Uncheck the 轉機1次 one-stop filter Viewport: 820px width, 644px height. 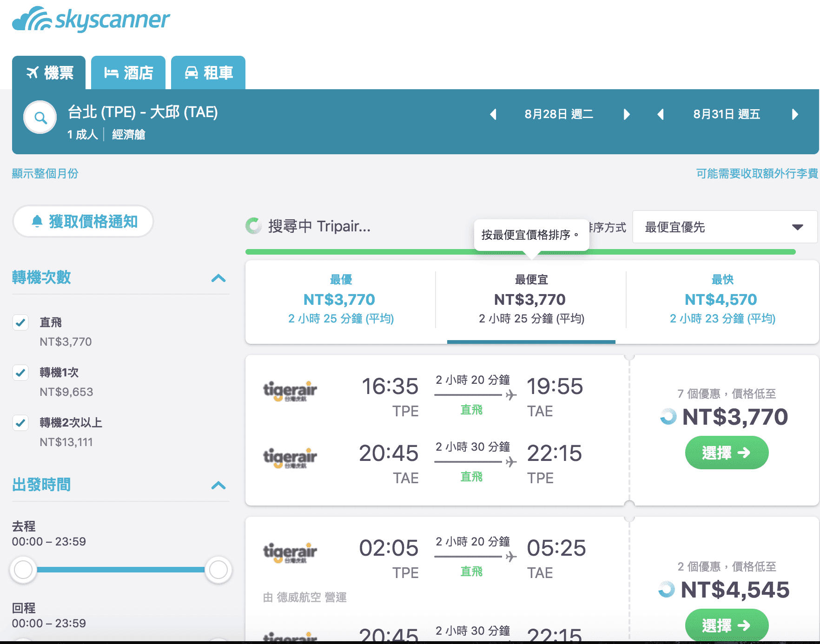tap(20, 373)
